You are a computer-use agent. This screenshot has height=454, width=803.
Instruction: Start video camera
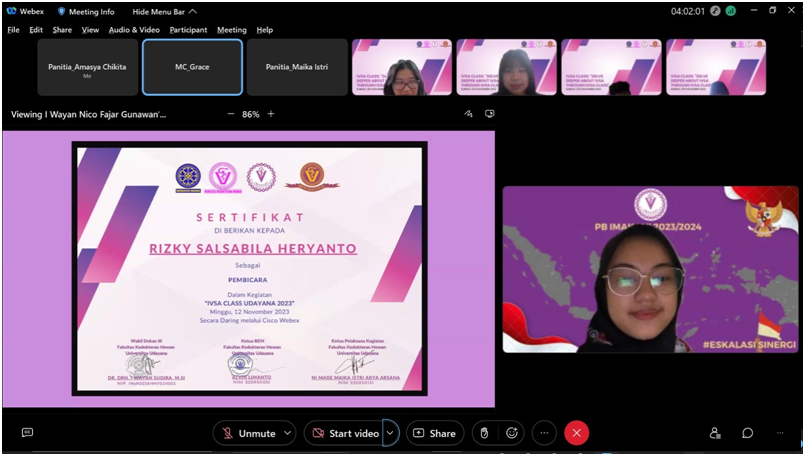pos(344,433)
